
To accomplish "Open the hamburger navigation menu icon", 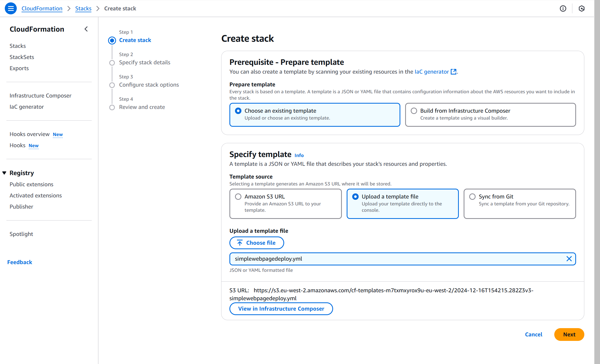I will (11, 9).
